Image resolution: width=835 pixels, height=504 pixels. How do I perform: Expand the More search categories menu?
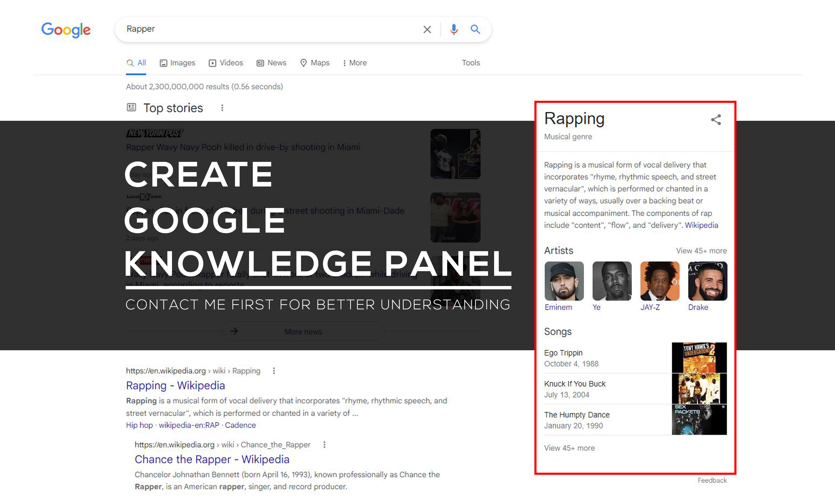point(354,63)
